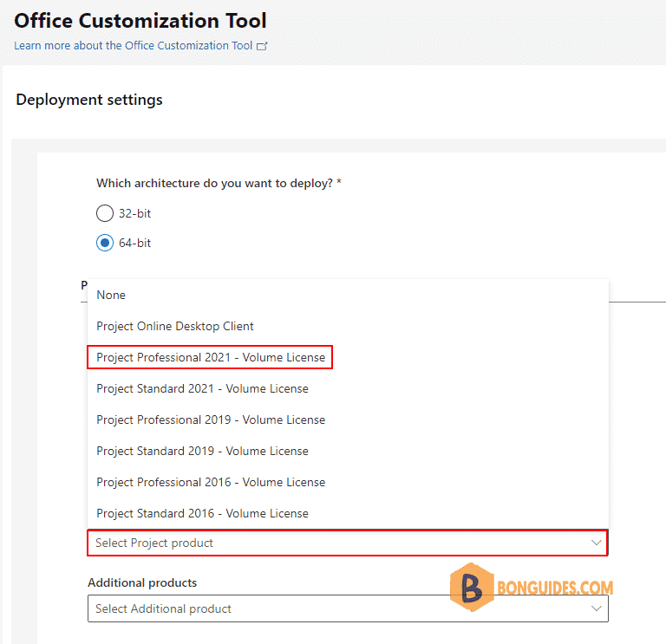Image resolution: width=666 pixels, height=644 pixels.
Task: Select Project Professional 2019 - Volume License
Action: pos(348,420)
